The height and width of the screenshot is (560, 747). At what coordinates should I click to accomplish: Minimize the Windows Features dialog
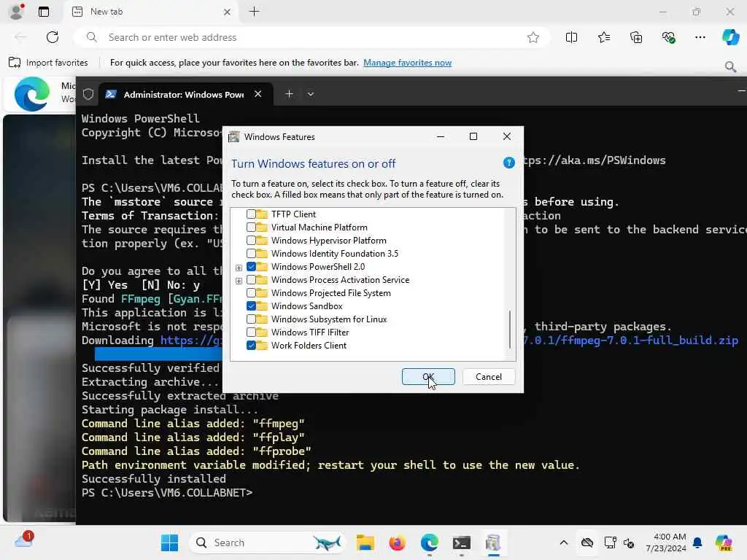440,136
